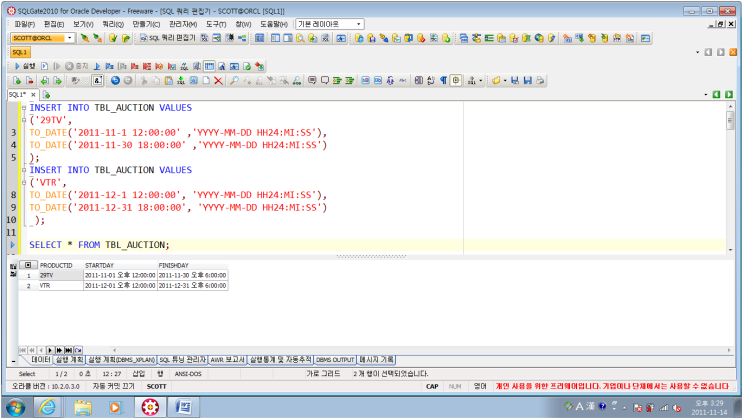Click the disconnect plug icon
The width and height of the screenshot is (743, 419).
point(98,38)
